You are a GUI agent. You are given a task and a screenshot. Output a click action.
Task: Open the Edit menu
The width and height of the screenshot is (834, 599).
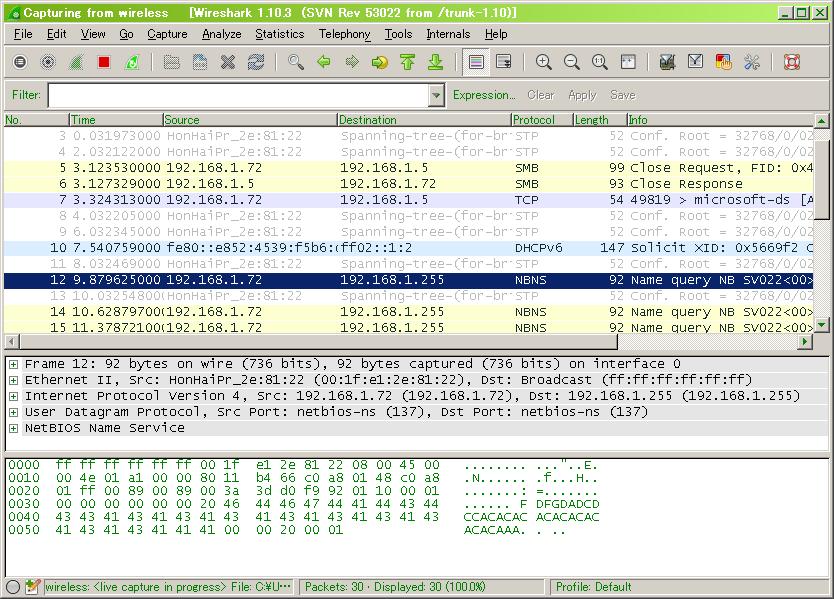(x=56, y=34)
